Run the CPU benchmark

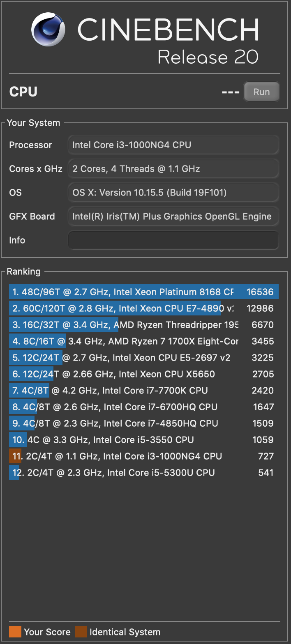(x=261, y=92)
